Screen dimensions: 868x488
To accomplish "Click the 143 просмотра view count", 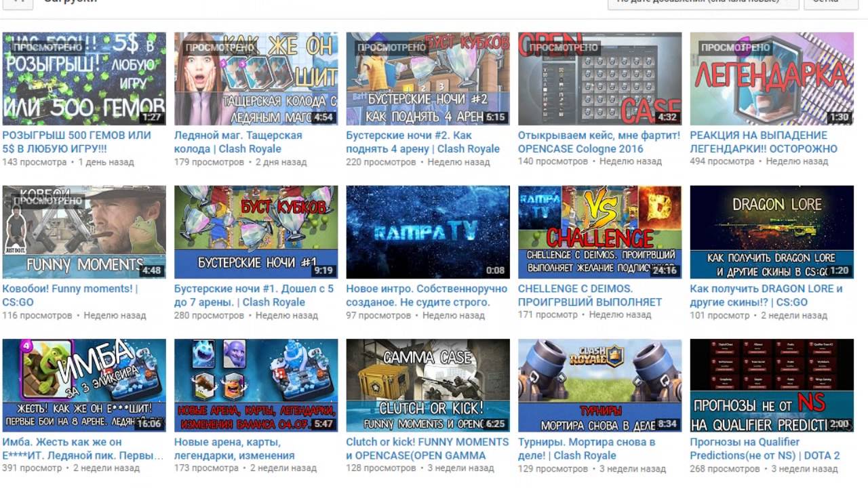I will coord(35,162).
